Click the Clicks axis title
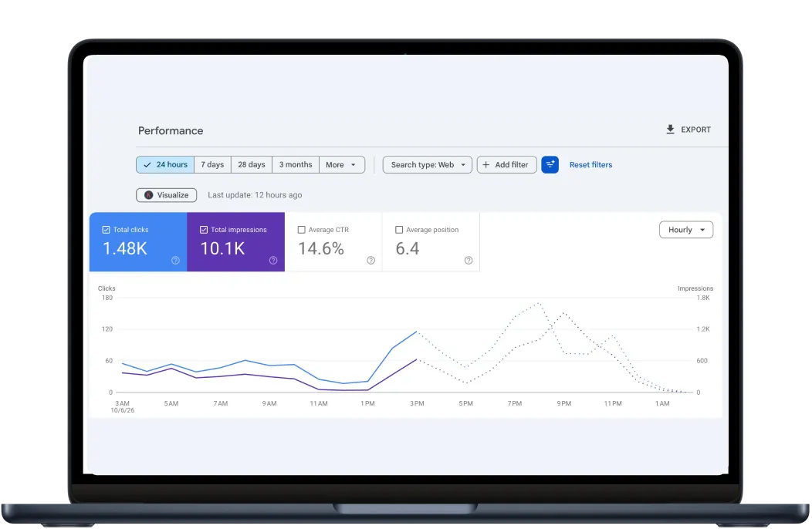Image resolution: width=812 pixels, height=529 pixels. pyautogui.click(x=107, y=288)
